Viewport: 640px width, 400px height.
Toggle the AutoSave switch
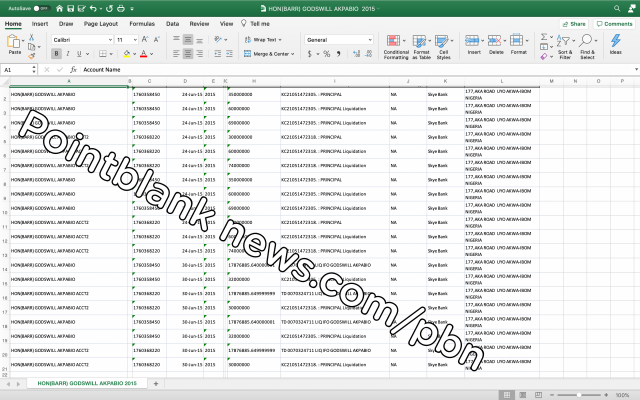41,8
